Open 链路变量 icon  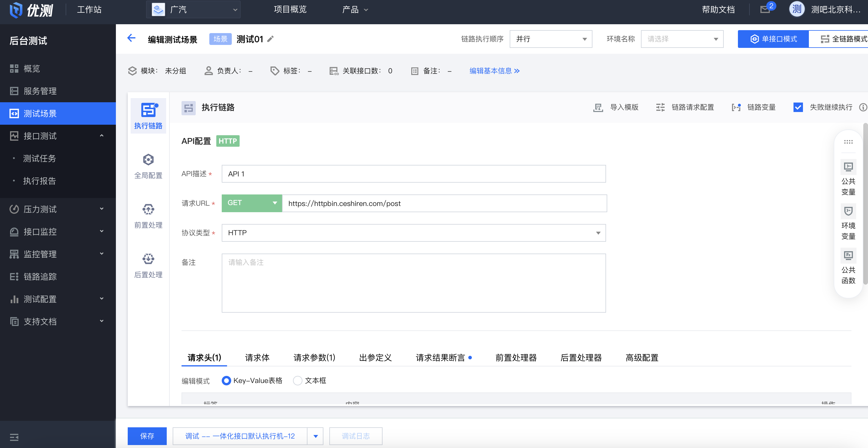[x=736, y=108]
